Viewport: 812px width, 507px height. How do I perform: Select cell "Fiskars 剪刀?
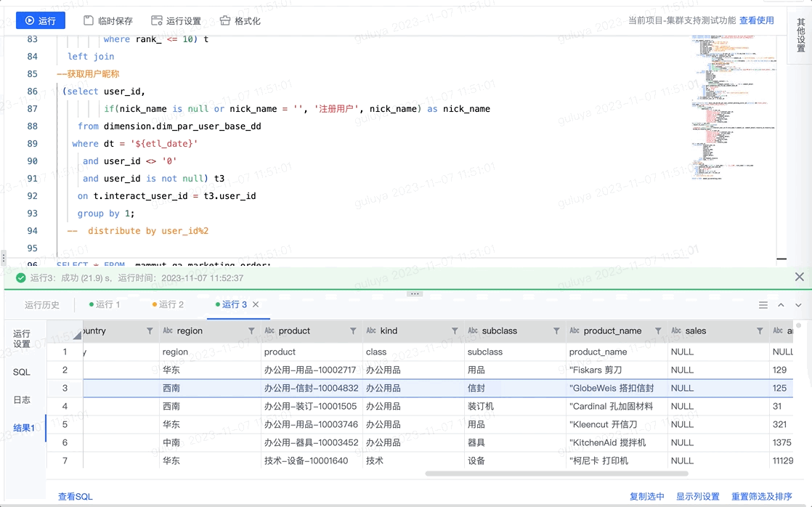click(617, 370)
